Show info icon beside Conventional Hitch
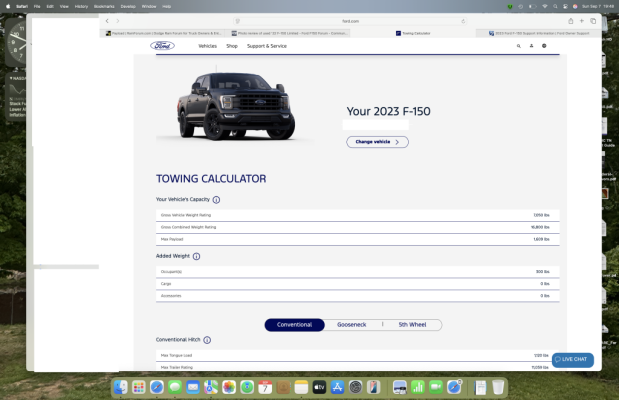The image size is (619, 400). point(207,340)
